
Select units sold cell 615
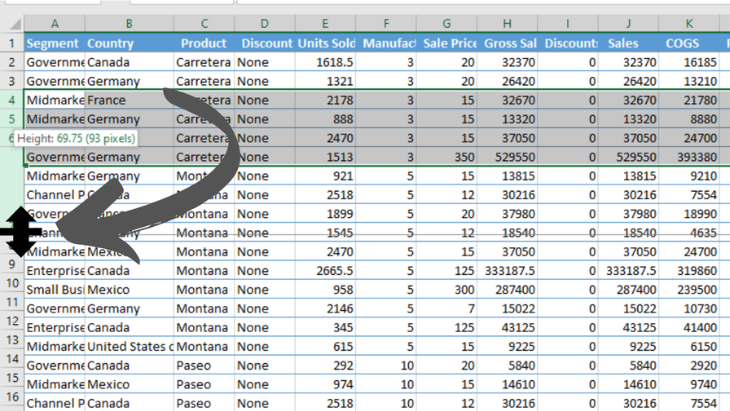tap(325, 346)
